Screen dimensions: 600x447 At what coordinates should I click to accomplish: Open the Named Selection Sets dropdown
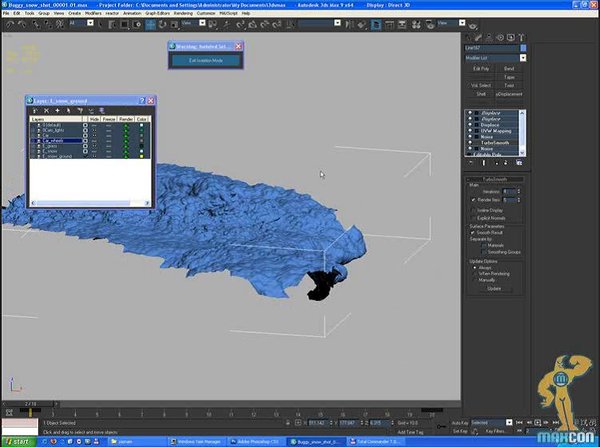(337, 23)
